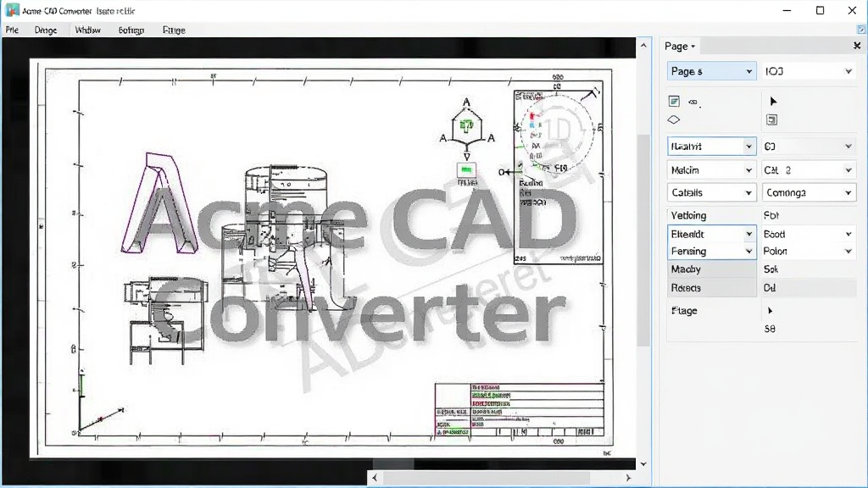This screenshot has width=868, height=488.
Task: Click the title block table in the drawing
Action: tap(520, 410)
